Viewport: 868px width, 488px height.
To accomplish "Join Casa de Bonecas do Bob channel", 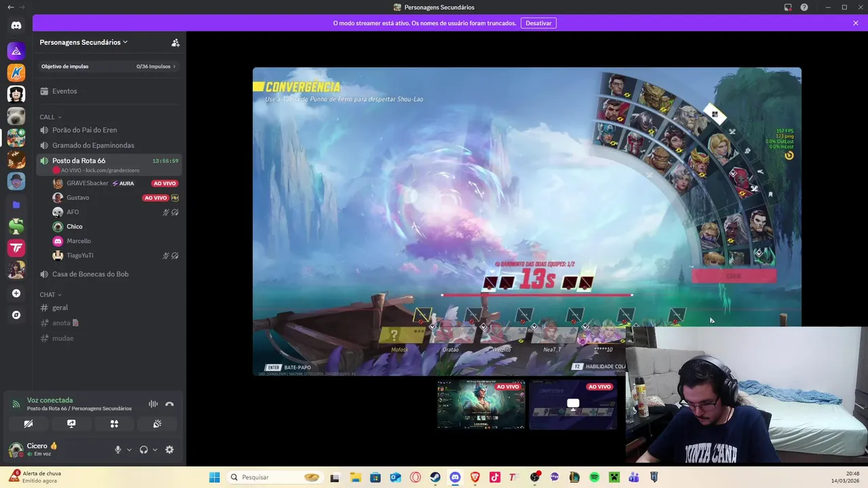I will (108, 274).
